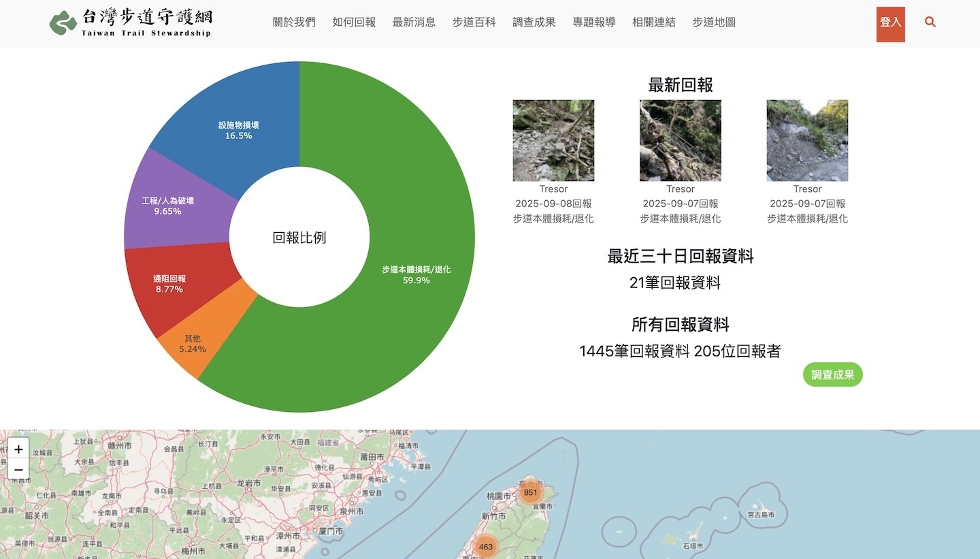This screenshot has width=980, height=559.
Task: Open the 步道地圖 navigation link
Action: coord(714,22)
